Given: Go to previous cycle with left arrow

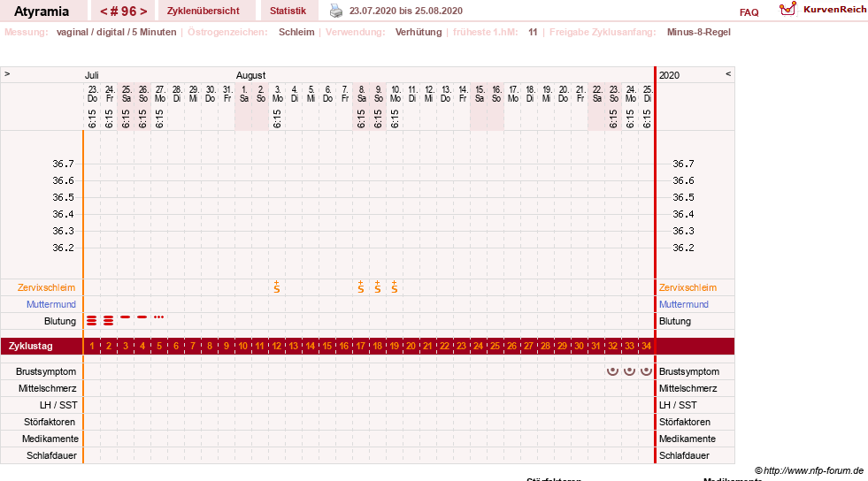Looking at the screenshot, I should [104, 11].
